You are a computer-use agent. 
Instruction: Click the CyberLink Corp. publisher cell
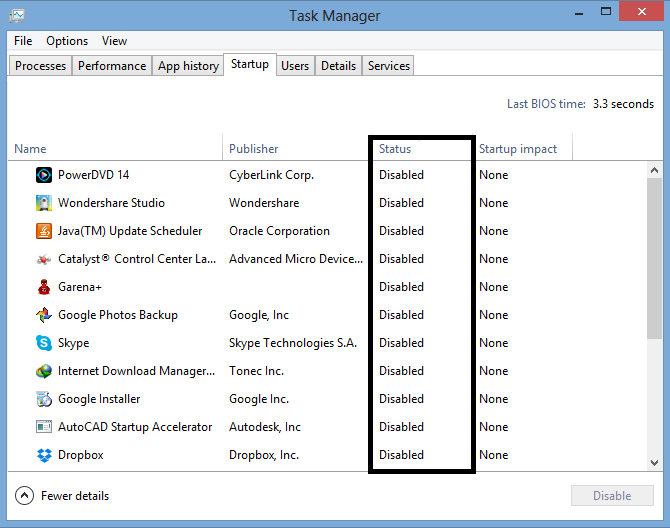[x=271, y=175]
